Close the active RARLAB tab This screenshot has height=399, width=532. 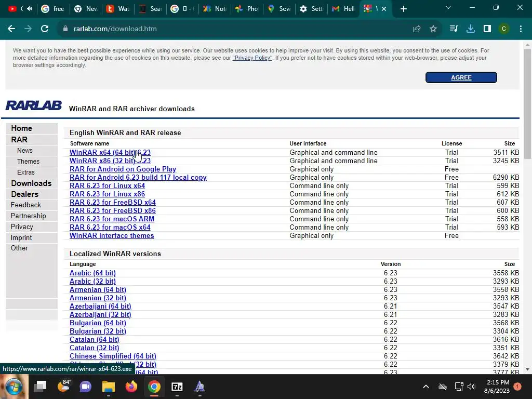click(384, 9)
